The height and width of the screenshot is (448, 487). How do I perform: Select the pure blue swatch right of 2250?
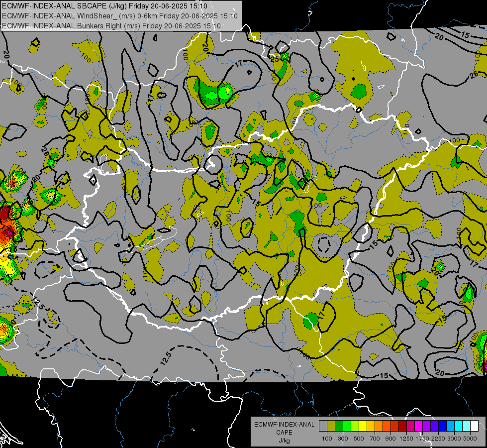(442, 426)
